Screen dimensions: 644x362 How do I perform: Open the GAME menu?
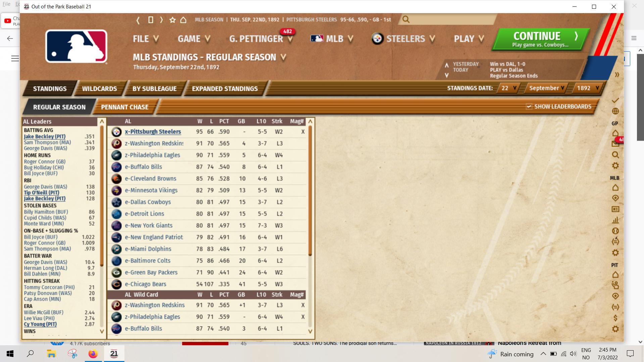click(x=194, y=39)
